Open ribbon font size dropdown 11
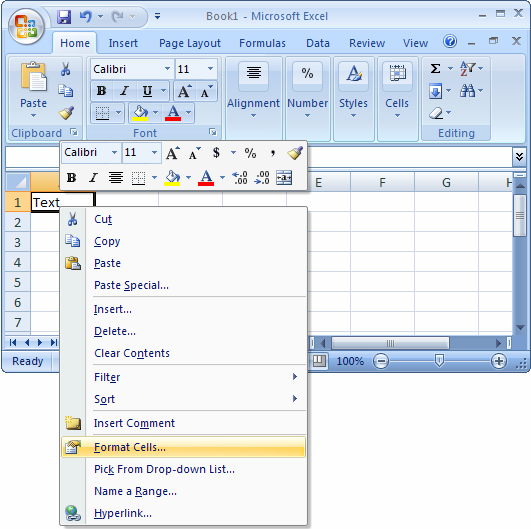This screenshot has height=529, width=531. point(211,69)
